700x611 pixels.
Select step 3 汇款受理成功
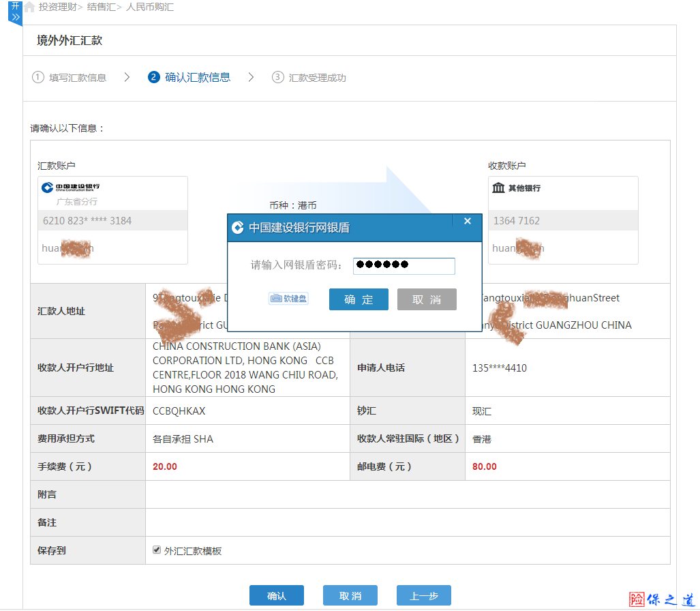(x=309, y=78)
